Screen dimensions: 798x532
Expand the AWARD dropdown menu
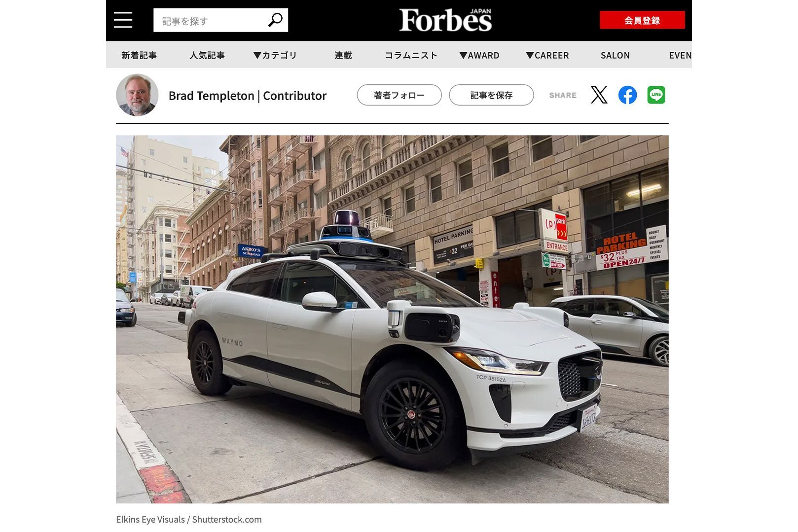[x=479, y=55]
